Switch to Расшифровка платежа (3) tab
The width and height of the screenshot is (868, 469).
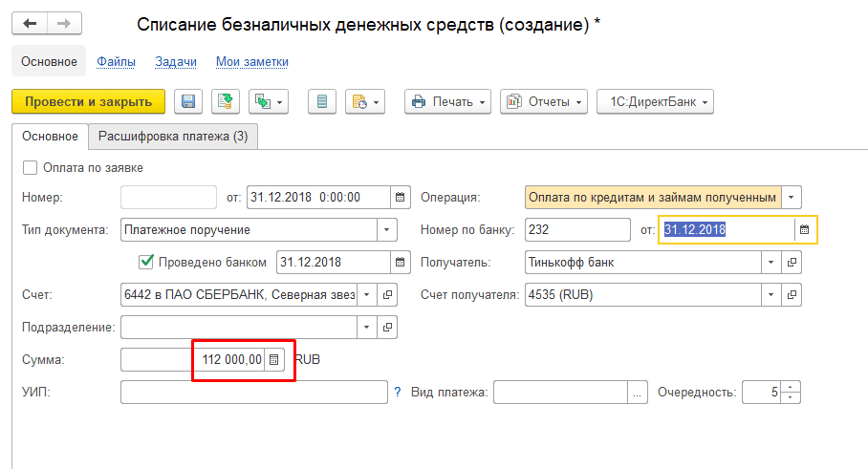(x=173, y=137)
